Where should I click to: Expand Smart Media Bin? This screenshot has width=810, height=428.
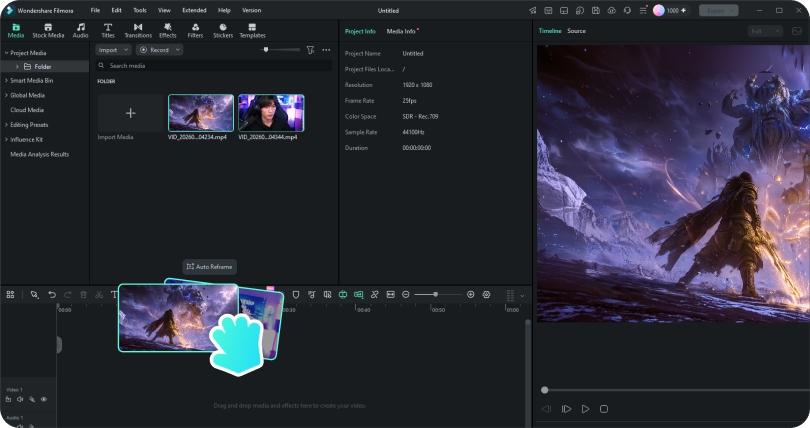click(6, 81)
